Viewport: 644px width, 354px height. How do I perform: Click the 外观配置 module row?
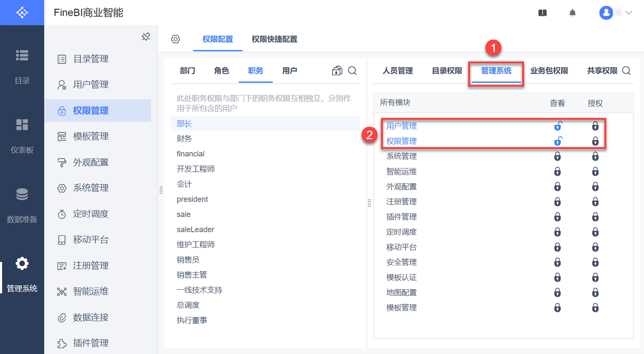[401, 187]
